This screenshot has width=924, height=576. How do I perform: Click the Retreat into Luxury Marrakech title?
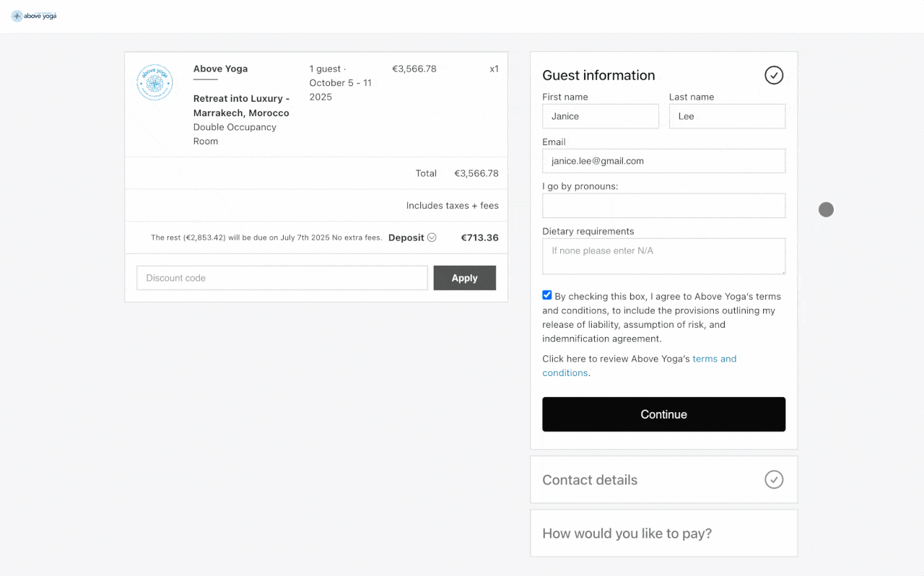pos(241,105)
